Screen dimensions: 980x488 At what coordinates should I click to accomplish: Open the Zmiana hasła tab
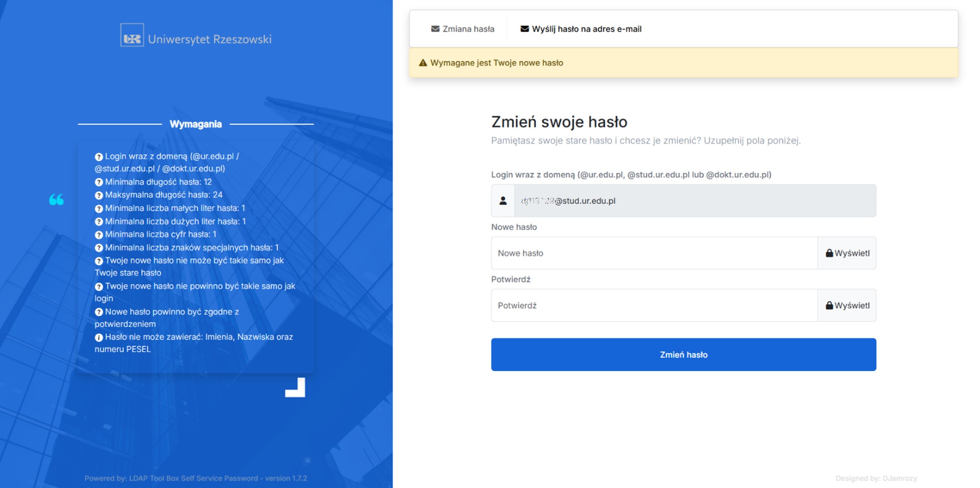coord(462,29)
